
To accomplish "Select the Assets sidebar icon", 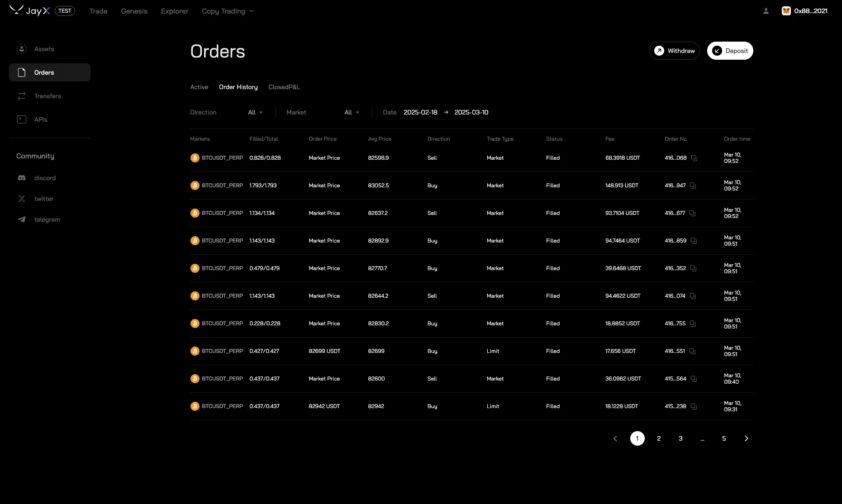I will 22,49.
